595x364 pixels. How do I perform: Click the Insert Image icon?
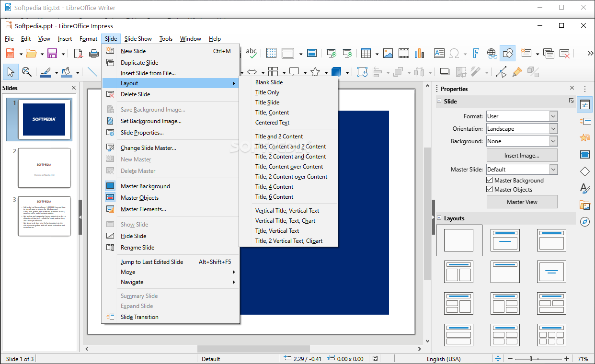click(388, 53)
